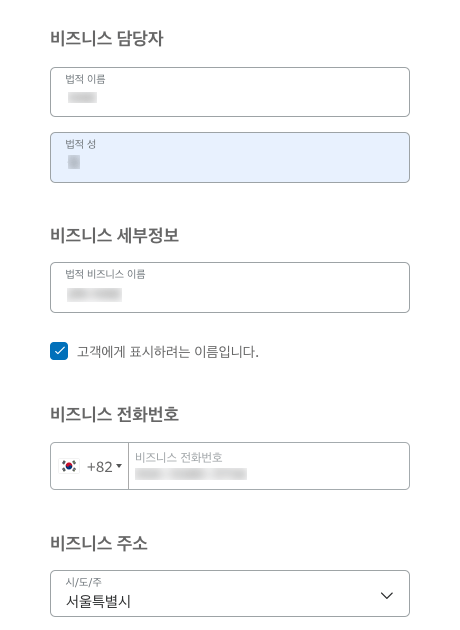
Task: Click the 비즈니스 전화번호 input box
Action: [x=269, y=466]
